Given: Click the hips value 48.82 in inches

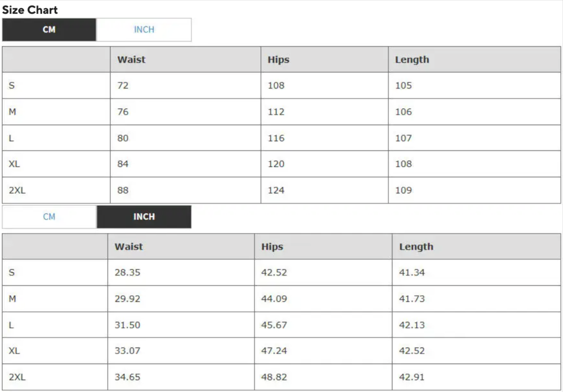Looking at the screenshot, I should [274, 377].
